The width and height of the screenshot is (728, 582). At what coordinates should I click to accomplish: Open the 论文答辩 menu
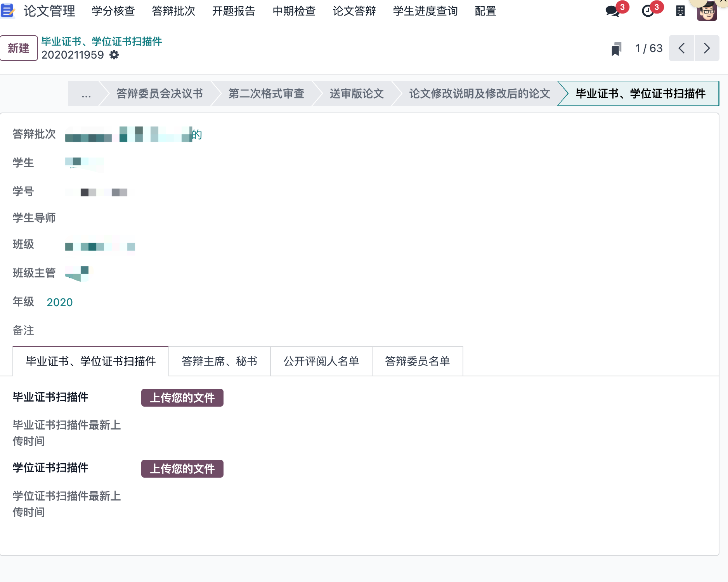coord(354,11)
